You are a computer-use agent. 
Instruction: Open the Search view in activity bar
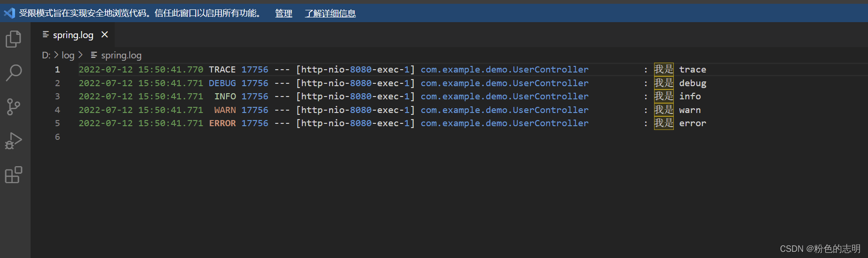(x=14, y=73)
